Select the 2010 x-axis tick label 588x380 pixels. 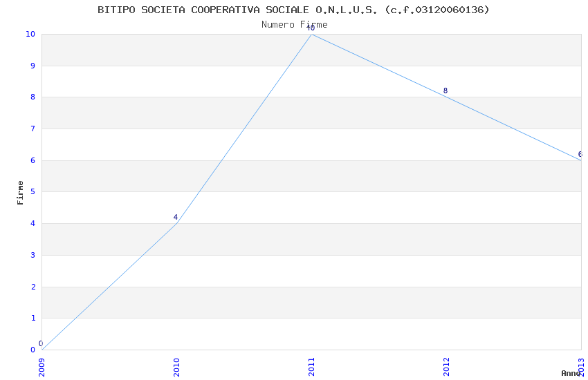176,368
